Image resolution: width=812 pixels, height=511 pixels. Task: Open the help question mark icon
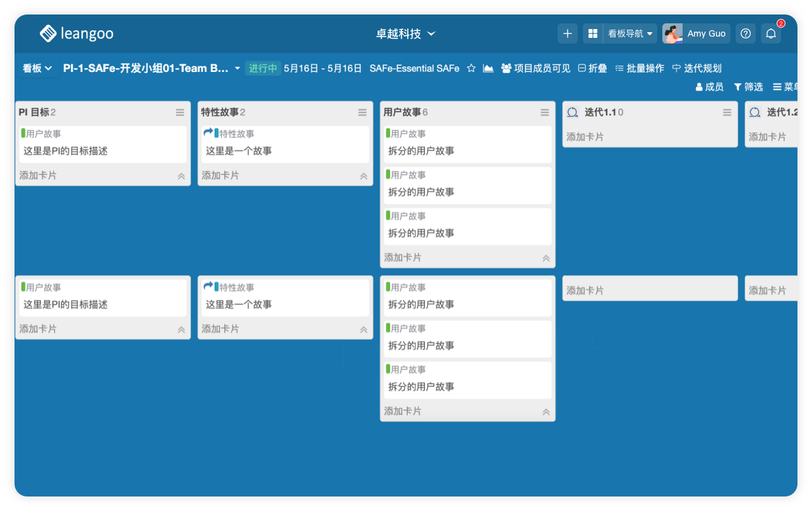pyautogui.click(x=746, y=33)
